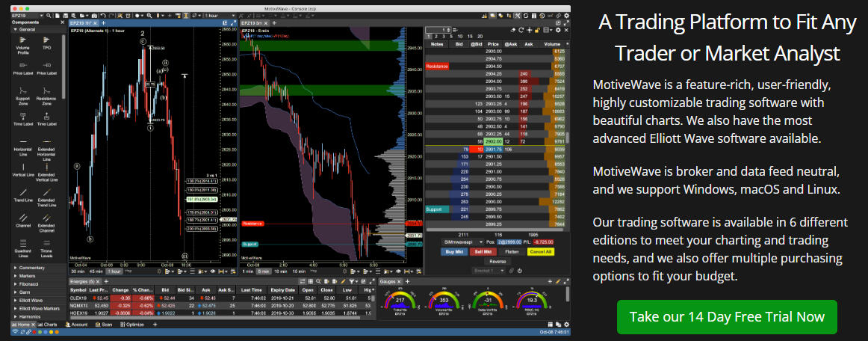868x341 pixels.
Task: Toggle the eye visibility icon under 5 min chart
Action: pyautogui.click(x=398, y=271)
